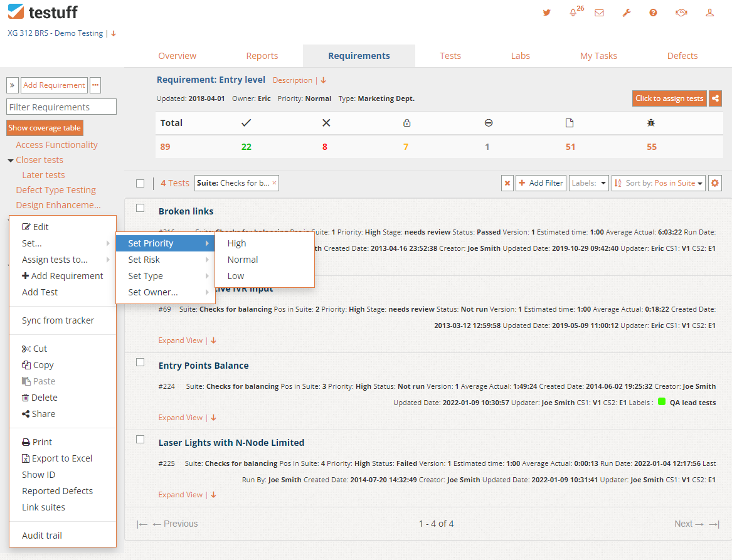The height and width of the screenshot is (560, 732).
Task: Click the green QA lead tests label swatch
Action: [662, 401]
